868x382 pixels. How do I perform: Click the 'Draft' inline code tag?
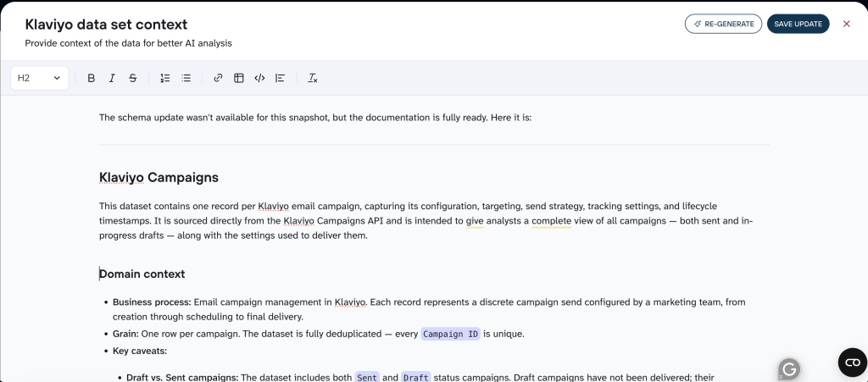(x=415, y=378)
